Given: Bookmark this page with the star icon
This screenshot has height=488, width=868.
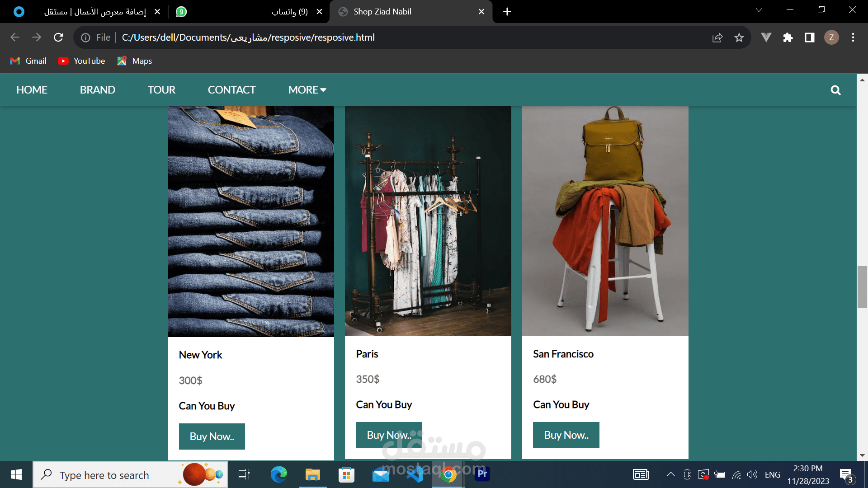Looking at the screenshot, I should pos(739,38).
